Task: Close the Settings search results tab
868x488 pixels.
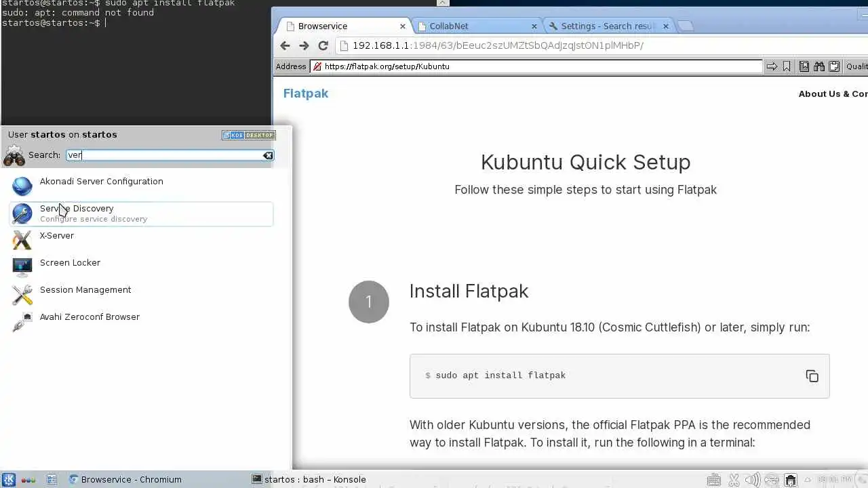Action: click(x=665, y=26)
